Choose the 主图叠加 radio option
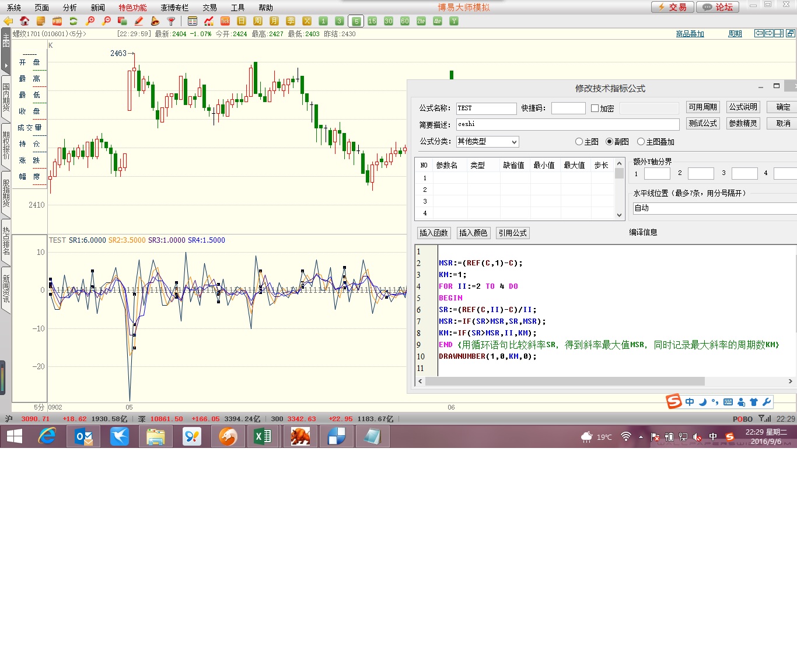Image resolution: width=797 pixels, height=672 pixels. [x=641, y=142]
